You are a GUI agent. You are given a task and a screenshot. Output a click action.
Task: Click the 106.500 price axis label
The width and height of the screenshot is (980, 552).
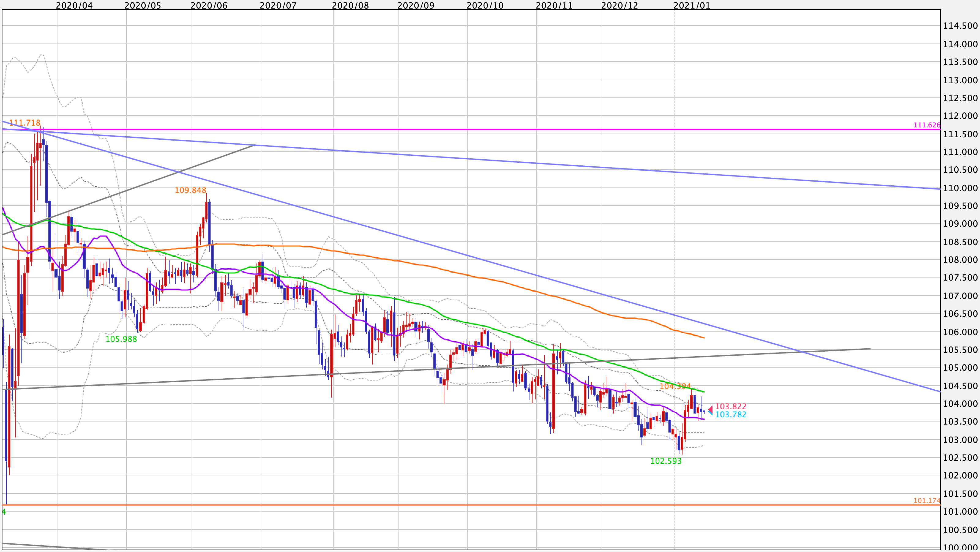[x=960, y=314]
